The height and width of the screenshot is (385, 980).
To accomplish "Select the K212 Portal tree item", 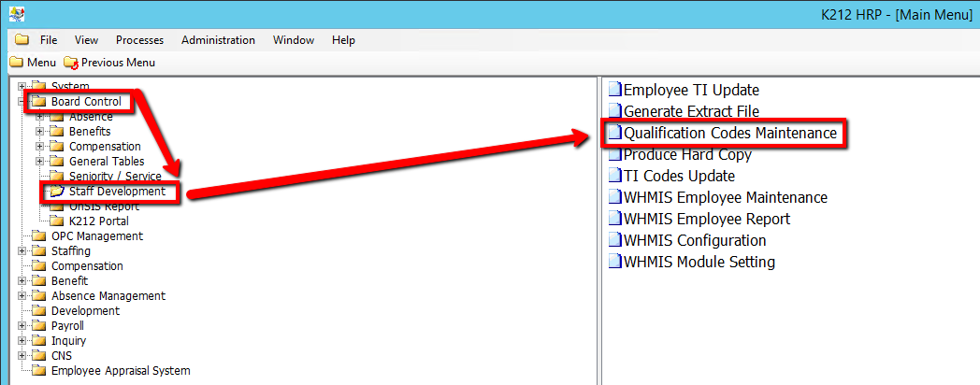I will (x=98, y=221).
